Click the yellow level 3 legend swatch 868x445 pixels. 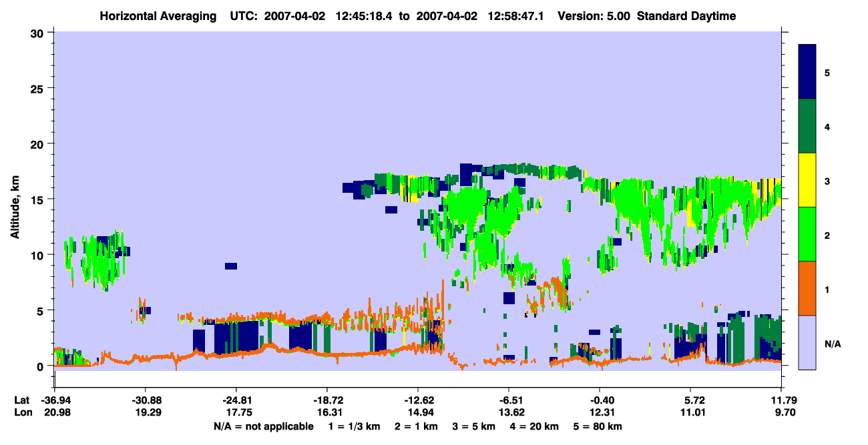tap(807, 180)
